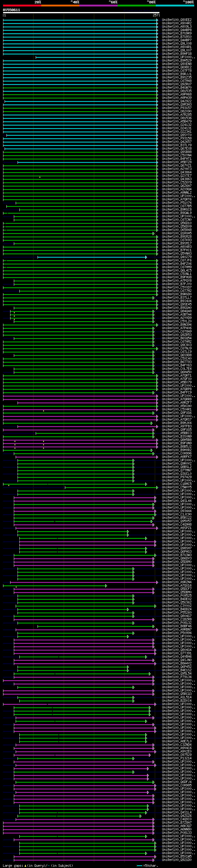This screenshot has width=197, height=868.
Task: Select subject label UniRef100_A9RZN4
Action: 177,582
